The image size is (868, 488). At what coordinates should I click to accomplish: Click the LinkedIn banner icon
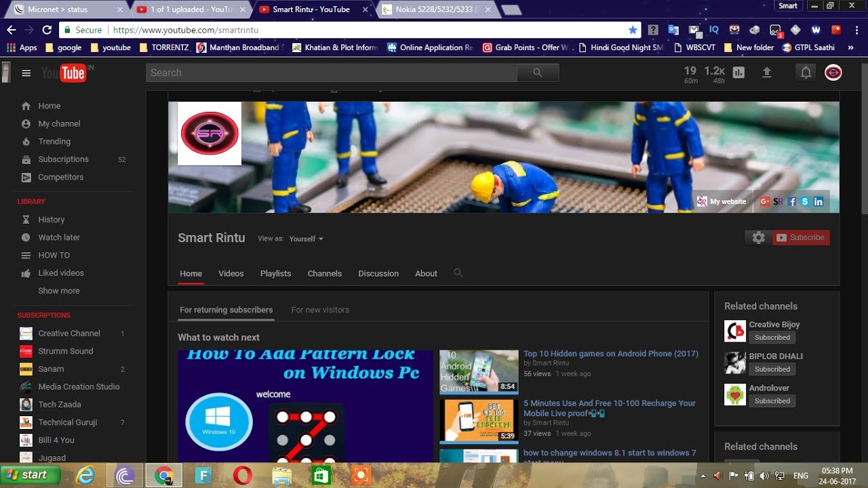[818, 201]
